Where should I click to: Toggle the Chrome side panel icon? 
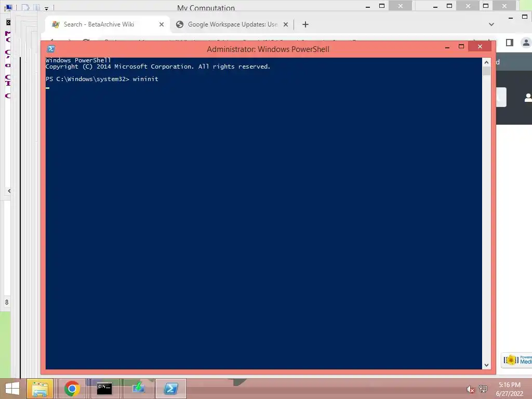click(x=510, y=43)
